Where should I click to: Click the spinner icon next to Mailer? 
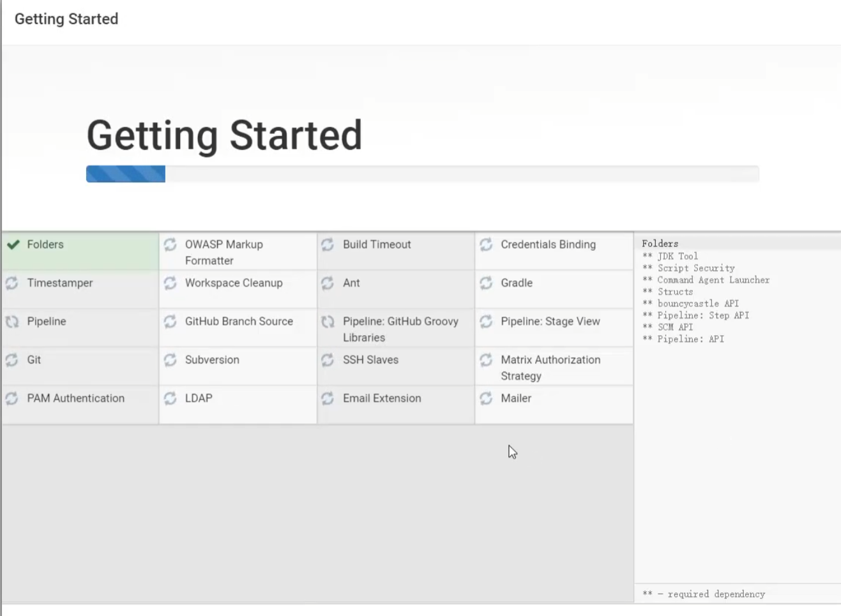click(x=486, y=398)
